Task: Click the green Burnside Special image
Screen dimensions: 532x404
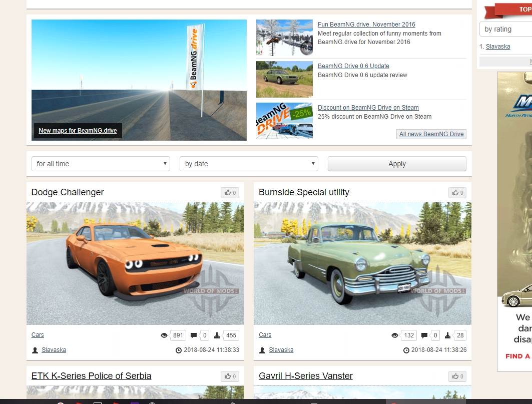Action: pyautogui.click(x=363, y=263)
